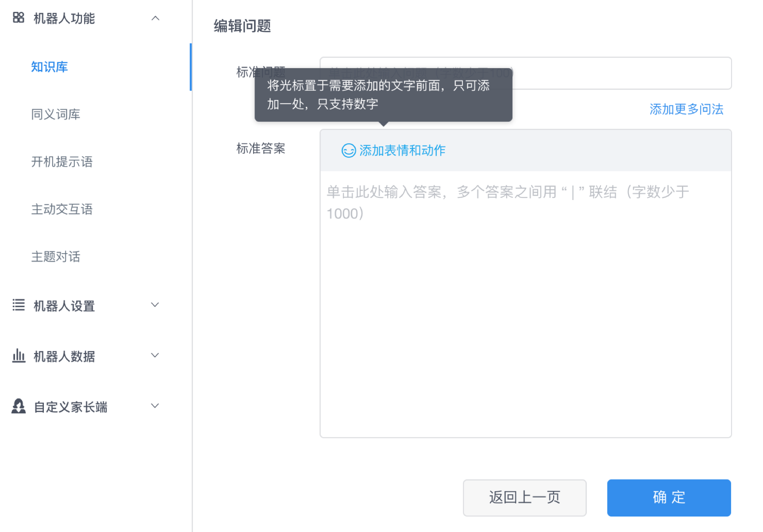Expand the 机器人设置 section
The height and width of the screenshot is (532, 763).
click(x=154, y=305)
